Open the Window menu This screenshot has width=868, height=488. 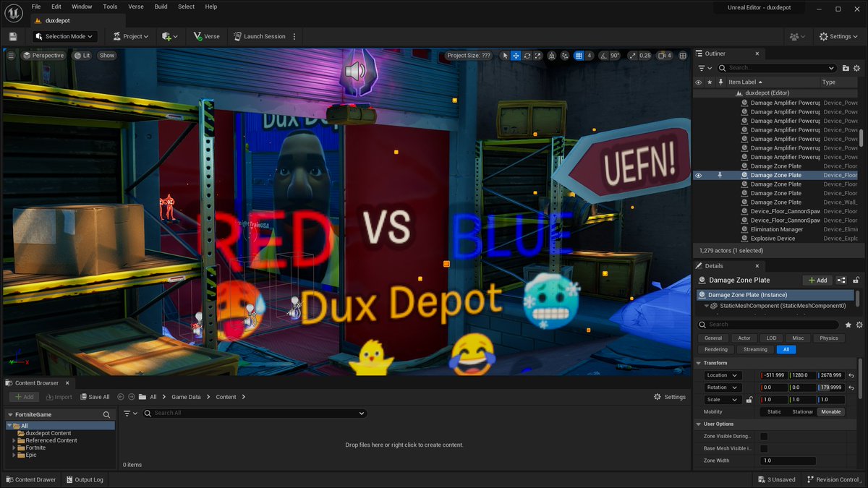(82, 7)
